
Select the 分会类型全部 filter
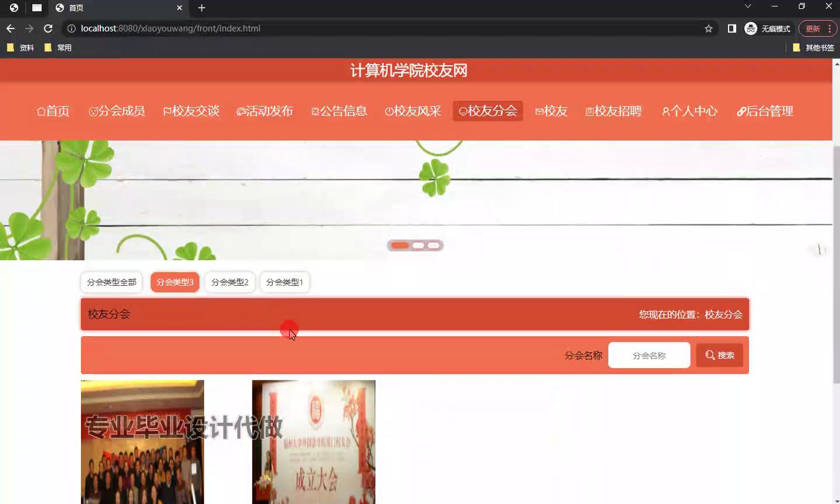pos(111,282)
